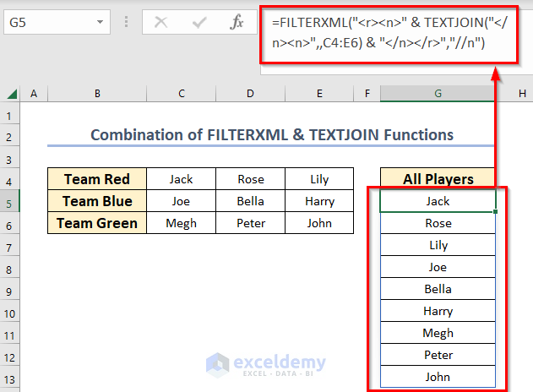Click cell G10 'Harry' in All Players
The width and height of the screenshot is (533, 392).
438,311
